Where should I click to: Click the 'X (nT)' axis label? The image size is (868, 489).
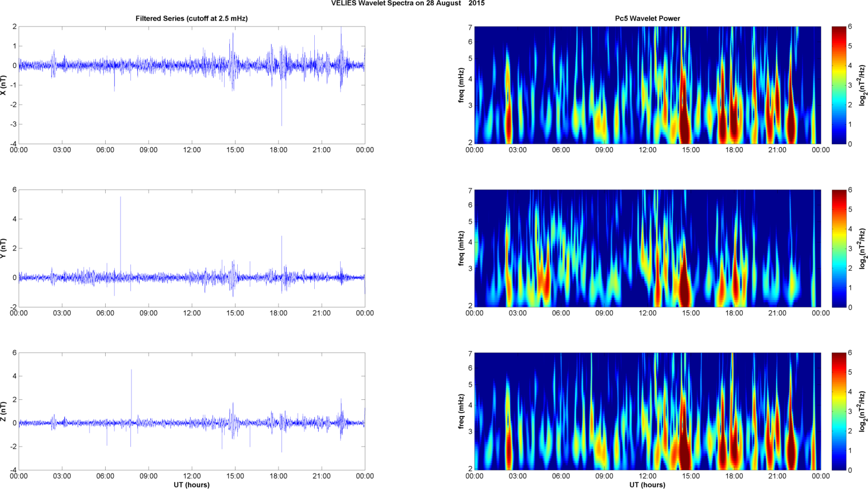tap(3, 85)
